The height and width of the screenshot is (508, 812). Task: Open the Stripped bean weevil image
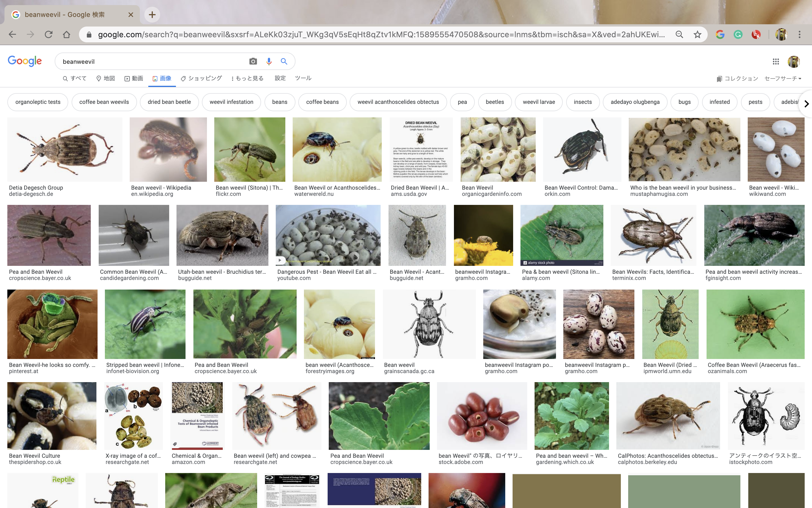point(145,324)
